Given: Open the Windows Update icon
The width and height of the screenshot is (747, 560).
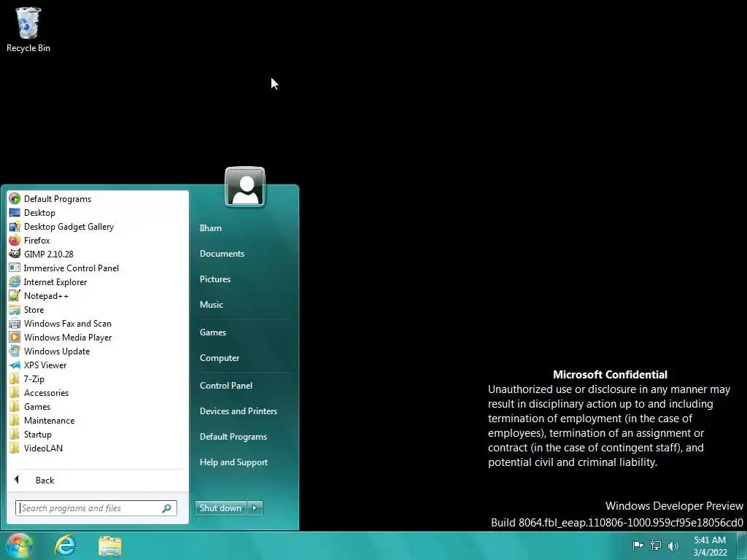Looking at the screenshot, I should pyautogui.click(x=15, y=351).
